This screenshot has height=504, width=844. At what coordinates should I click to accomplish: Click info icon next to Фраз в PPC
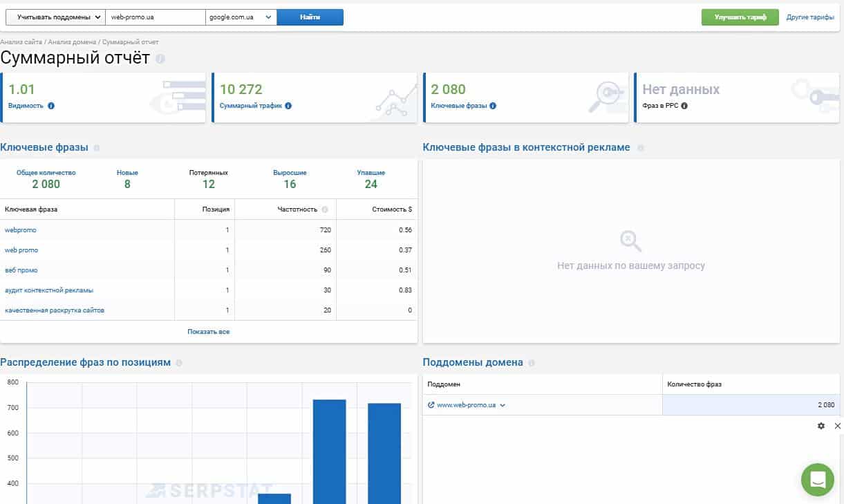(x=684, y=106)
